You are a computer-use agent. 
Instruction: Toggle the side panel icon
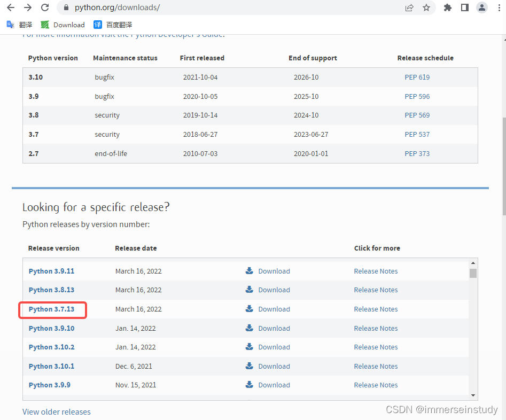point(465,7)
